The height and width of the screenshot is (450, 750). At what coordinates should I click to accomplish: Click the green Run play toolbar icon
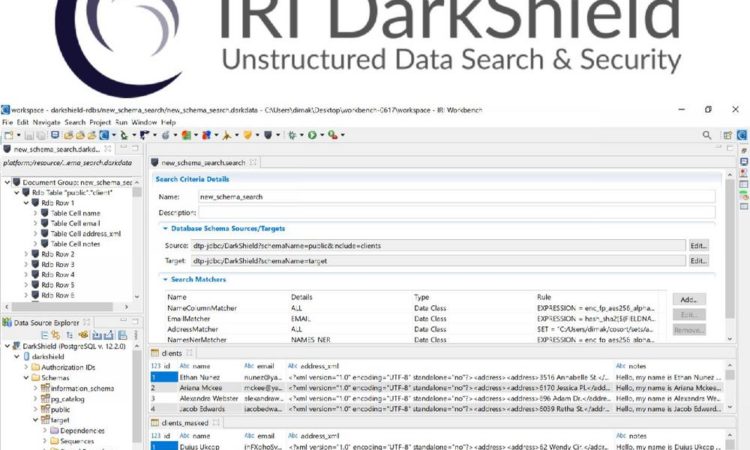point(312,135)
